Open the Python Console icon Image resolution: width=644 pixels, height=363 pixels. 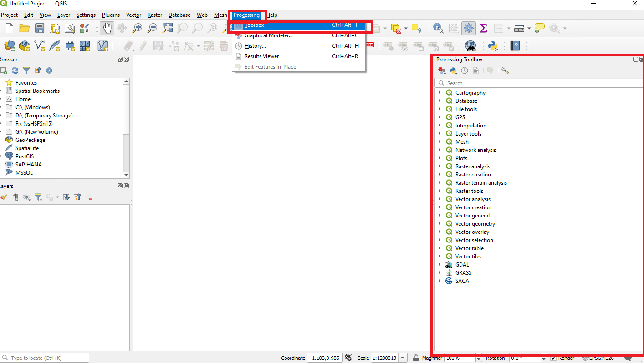tap(492, 45)
